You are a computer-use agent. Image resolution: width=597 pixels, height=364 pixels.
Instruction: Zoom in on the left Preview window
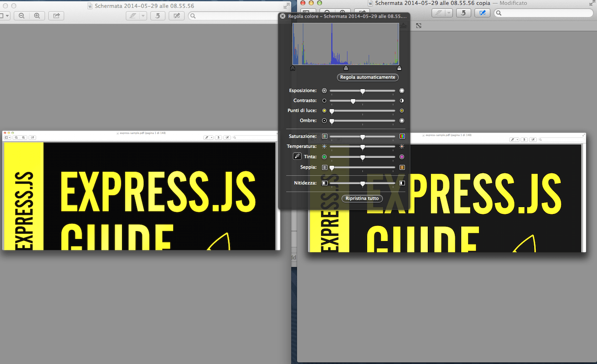pos(37,16)
